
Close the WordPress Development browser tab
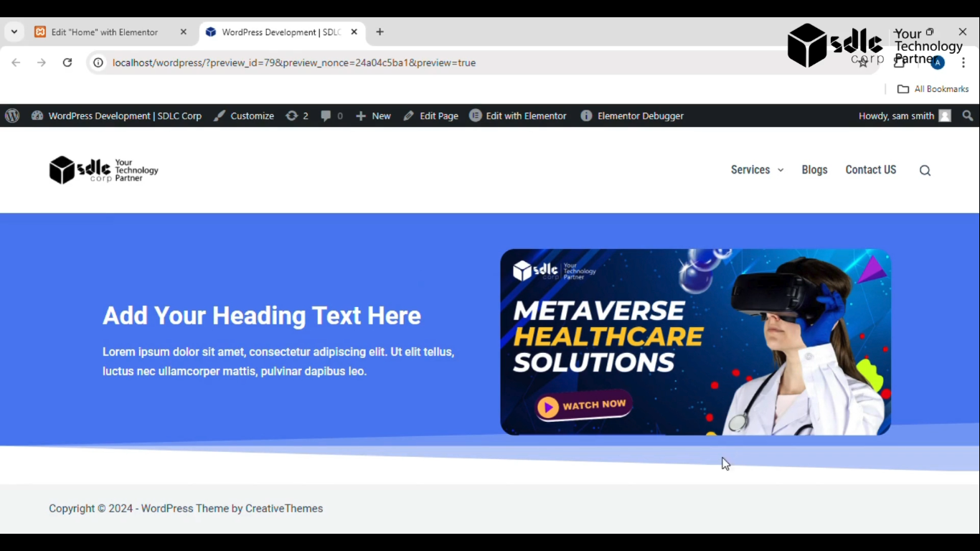pos(354,32)
